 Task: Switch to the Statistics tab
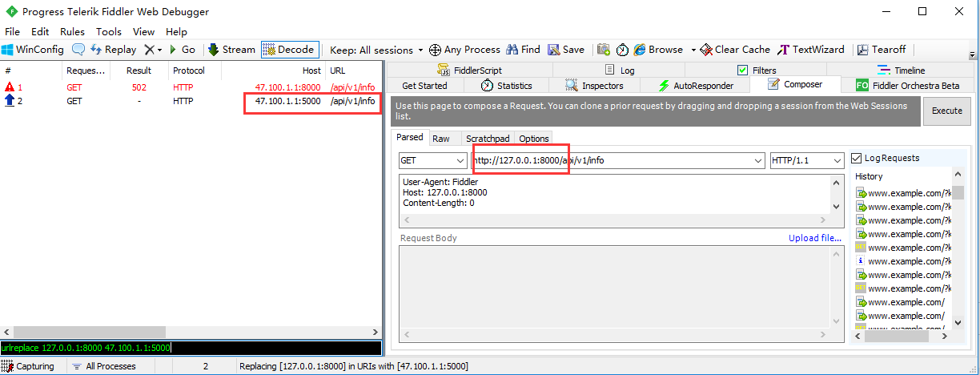pos(506,86)
